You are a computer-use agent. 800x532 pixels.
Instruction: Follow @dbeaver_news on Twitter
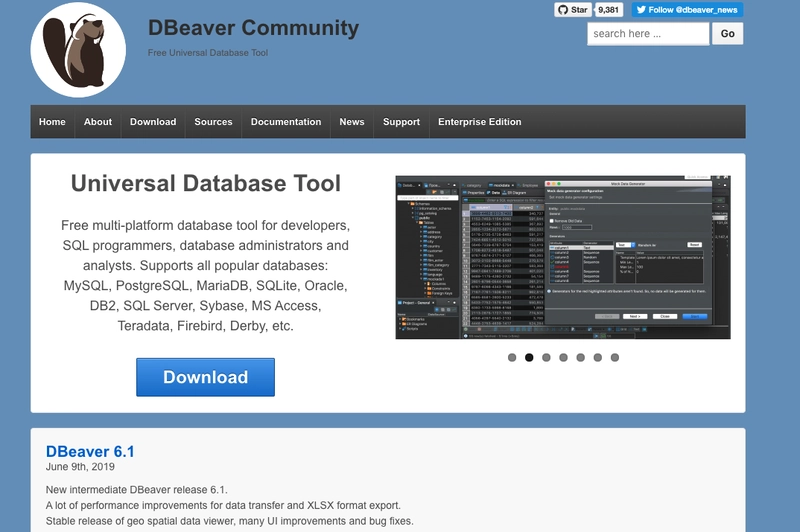click(687, 10)
